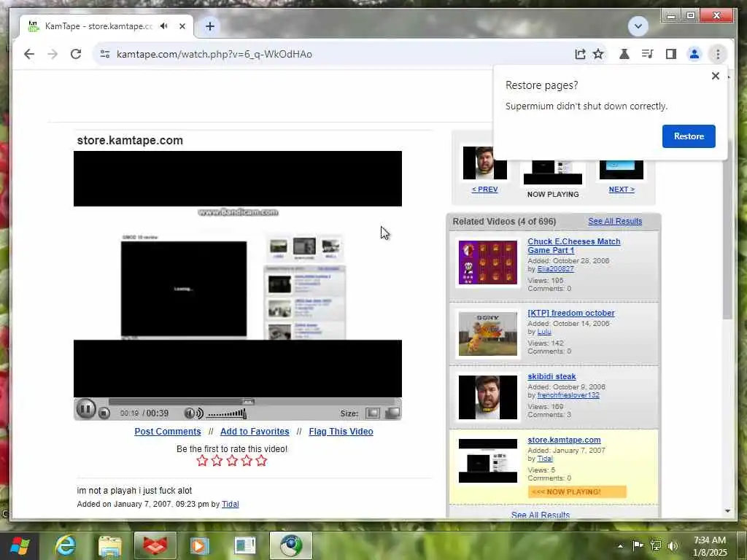Pause the video with the pause button

coord(86,408)
